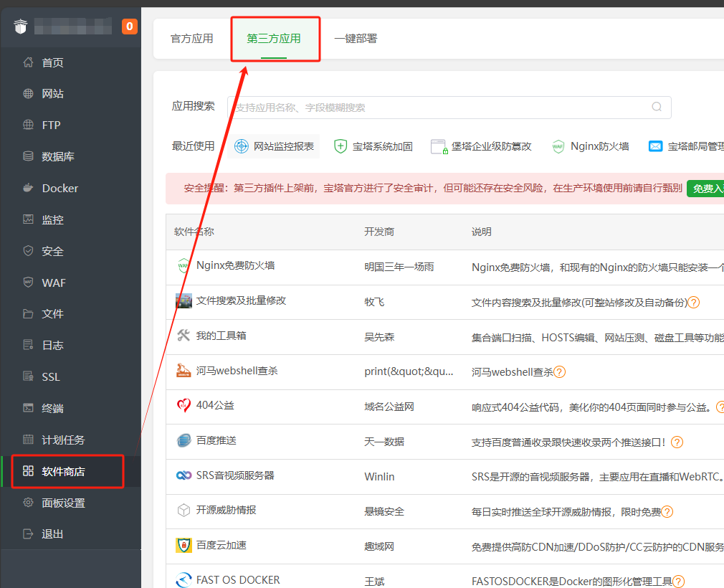Click help icon after 百度推送 description
724x588 pixels.
[x=677, y=442]
